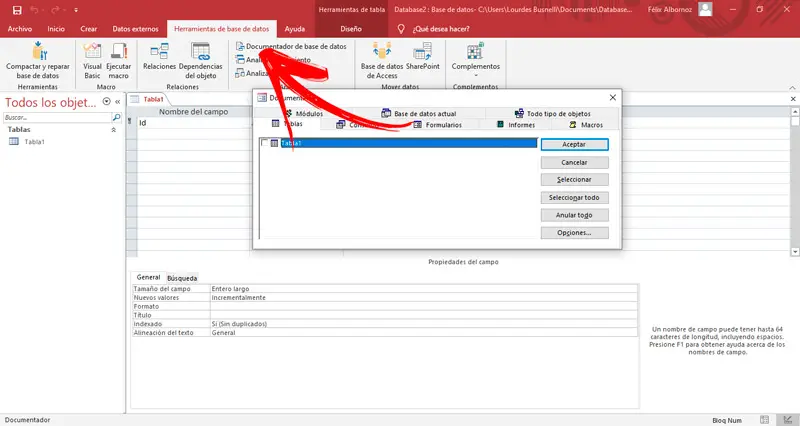Open Macros tab in dialog
The image size is (800, 426).
click(586, 124)
